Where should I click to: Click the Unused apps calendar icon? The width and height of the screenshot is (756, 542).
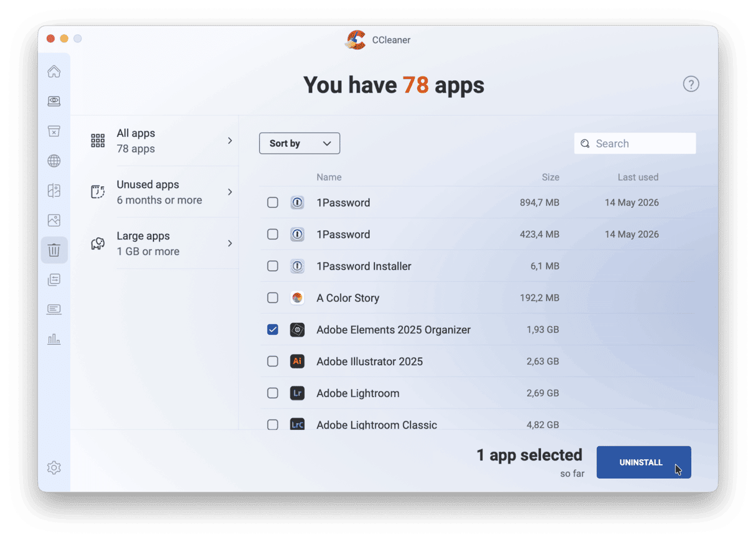coord(98,192)
